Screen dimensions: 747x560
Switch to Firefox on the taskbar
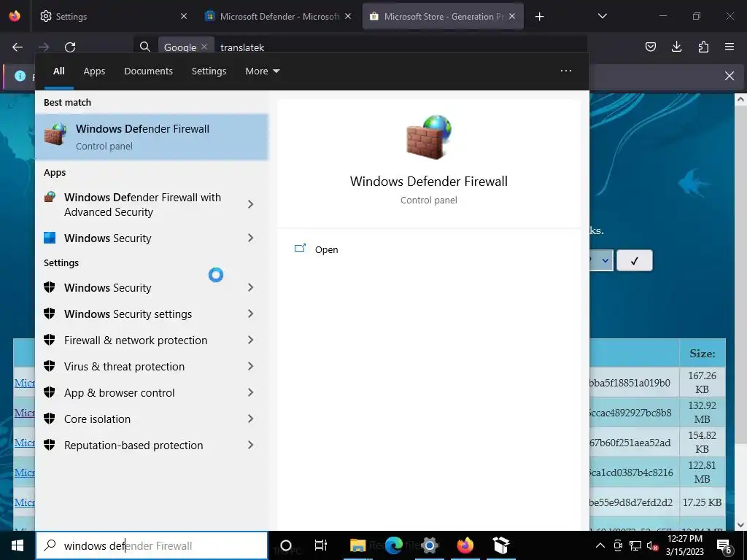[x=465, y=545]
